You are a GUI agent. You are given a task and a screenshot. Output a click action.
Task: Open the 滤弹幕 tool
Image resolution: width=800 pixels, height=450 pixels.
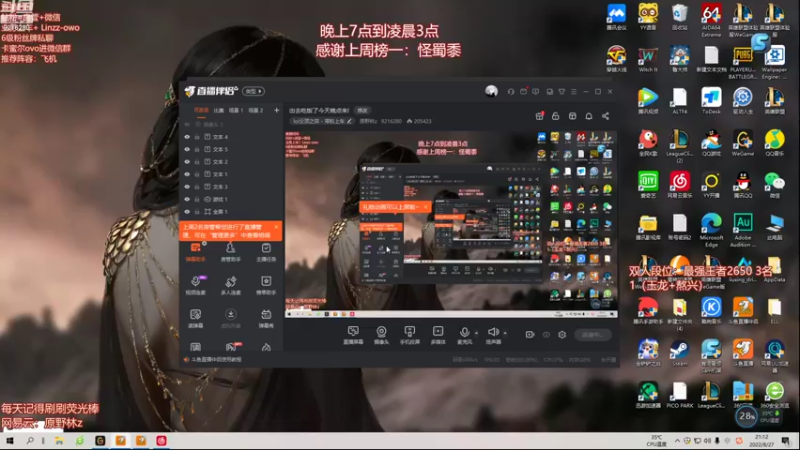coord(195,318)
